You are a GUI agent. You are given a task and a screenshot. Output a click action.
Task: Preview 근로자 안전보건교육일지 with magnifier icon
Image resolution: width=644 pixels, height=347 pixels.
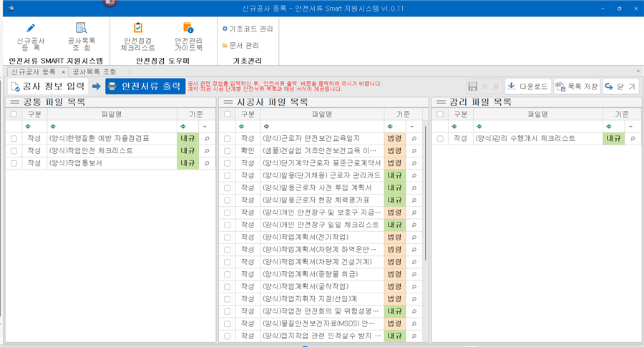[x=414, y=139]
